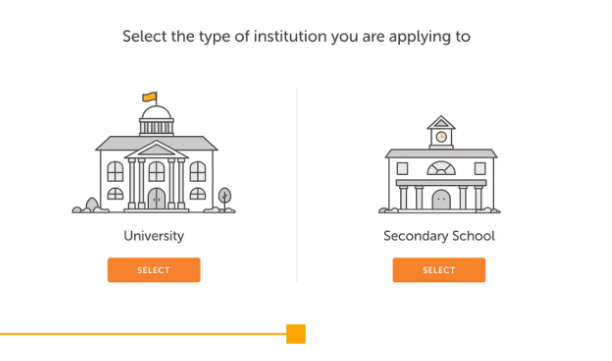Click the semicircular fan window on the school
Screen dimensions: 612x361
tap(441, 168)
